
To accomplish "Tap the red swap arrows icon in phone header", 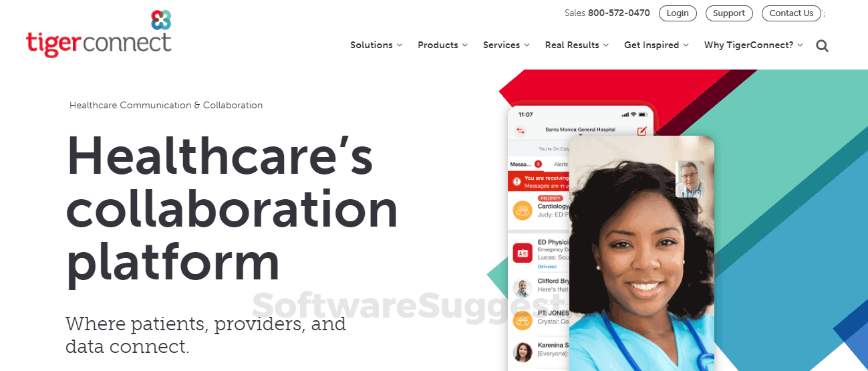I will point(521,131).
